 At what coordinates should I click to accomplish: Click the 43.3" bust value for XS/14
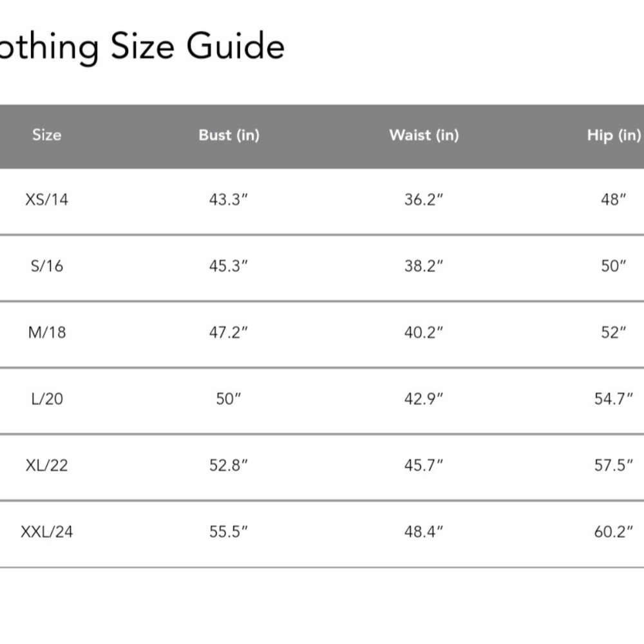(229, 200)
